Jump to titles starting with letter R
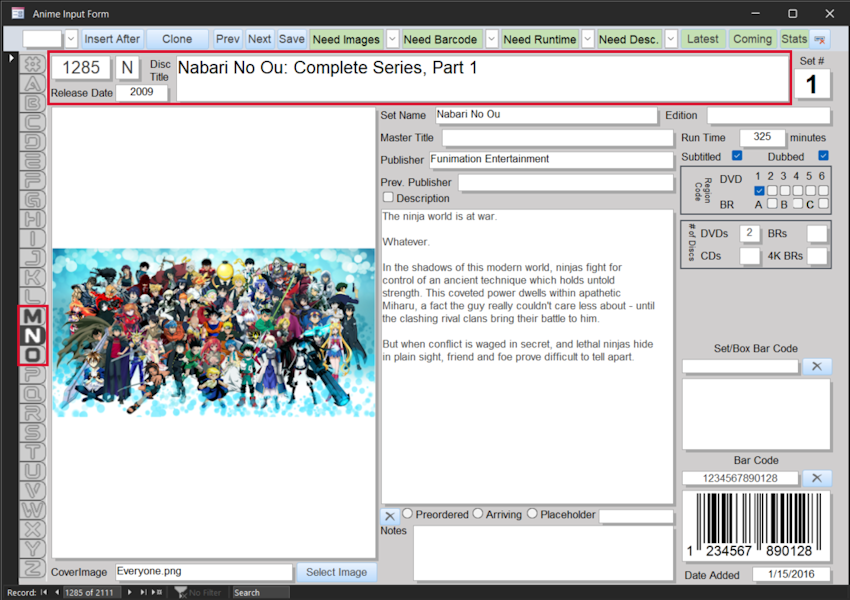This screenshot has height=600, width=850. pyautogui.click(x=33, y=414)
